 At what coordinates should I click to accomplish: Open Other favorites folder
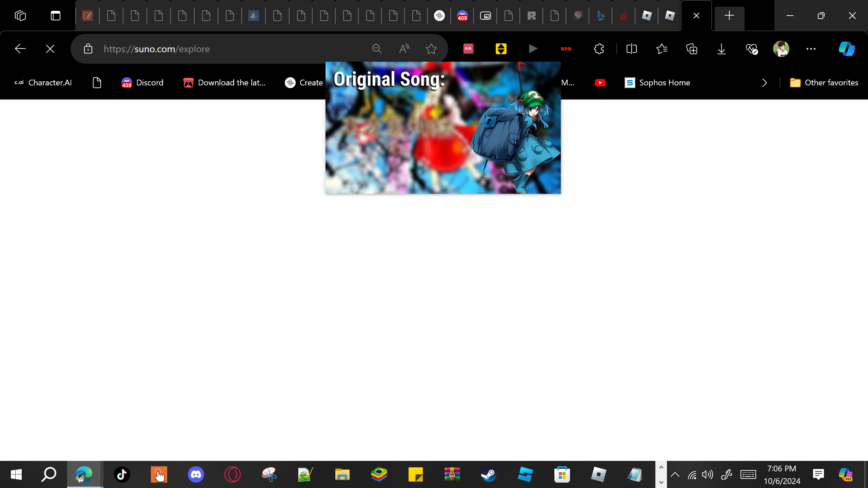(824, 83)
